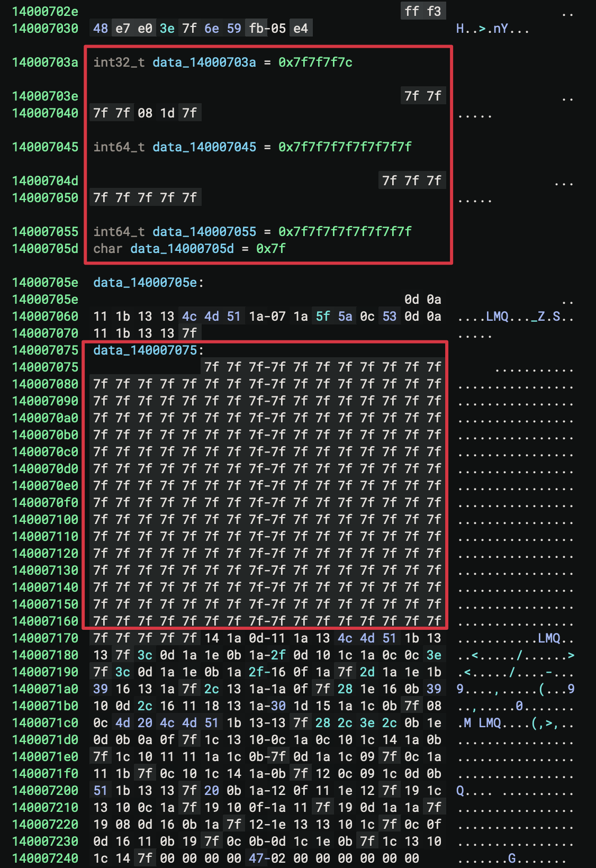This screenshot has width=596, height=868.
Task: Click the data_14000703a variable name
Action: point(204,62)
